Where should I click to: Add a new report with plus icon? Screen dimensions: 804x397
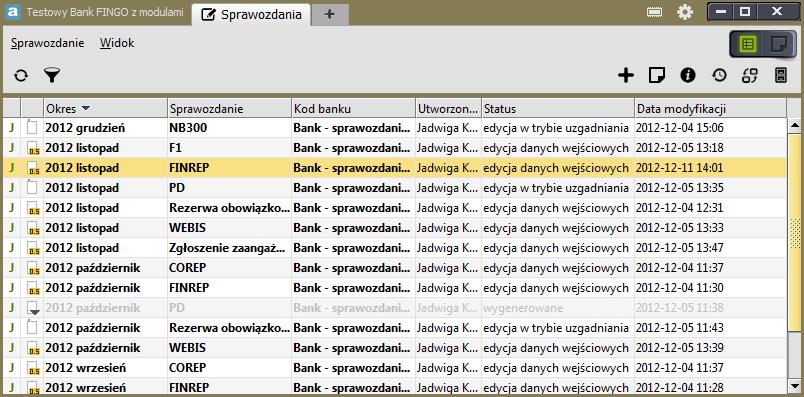click(x=626, y=75)
